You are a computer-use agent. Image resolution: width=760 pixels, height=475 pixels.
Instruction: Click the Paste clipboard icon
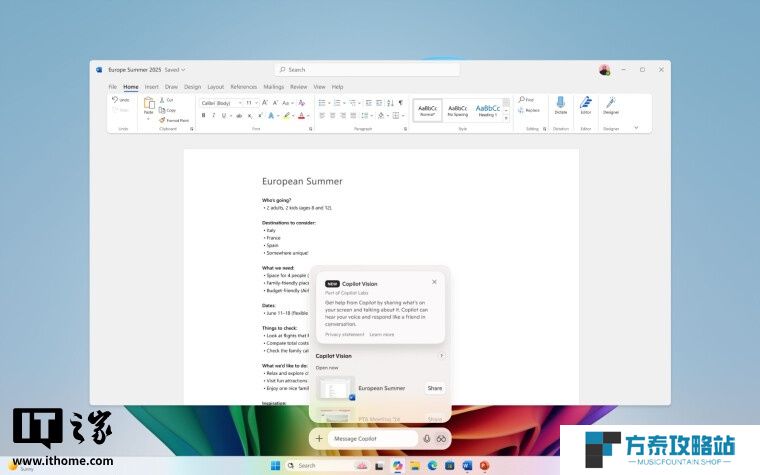(149, 103)
